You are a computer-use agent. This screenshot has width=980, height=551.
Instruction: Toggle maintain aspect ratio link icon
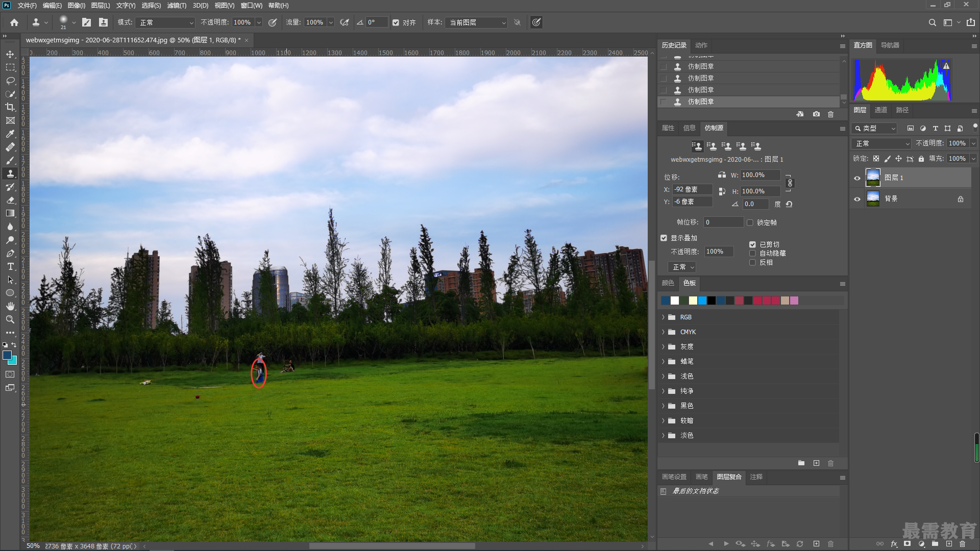coord(790,183)
